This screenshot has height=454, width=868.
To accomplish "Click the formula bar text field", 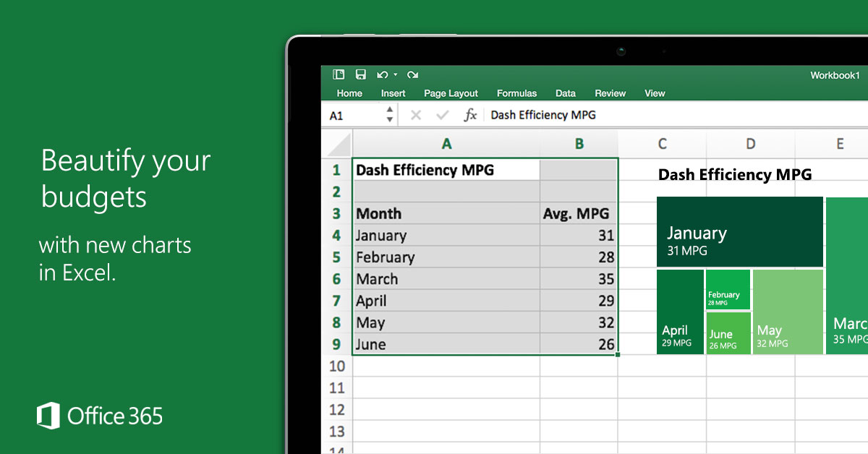I will (676, 115).
